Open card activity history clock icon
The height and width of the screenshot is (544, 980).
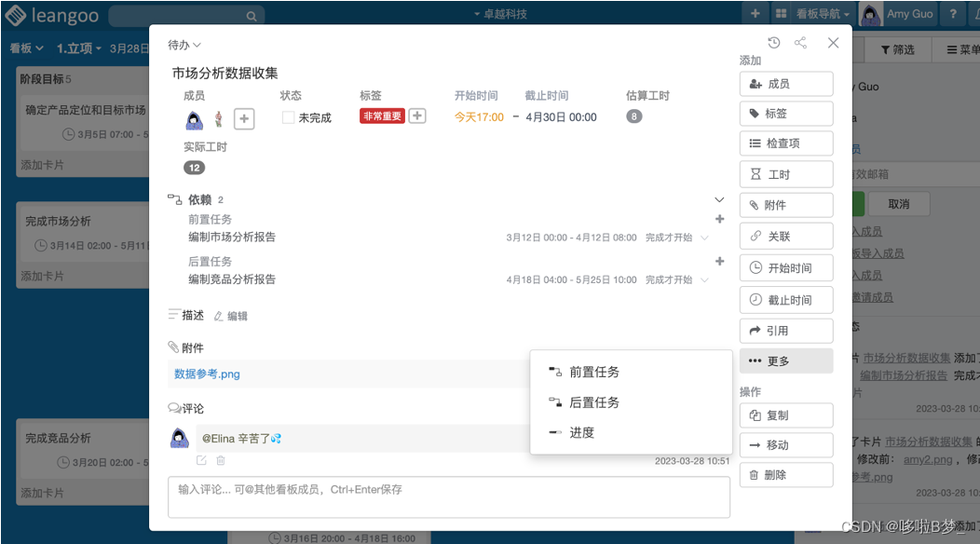(774, 43)
